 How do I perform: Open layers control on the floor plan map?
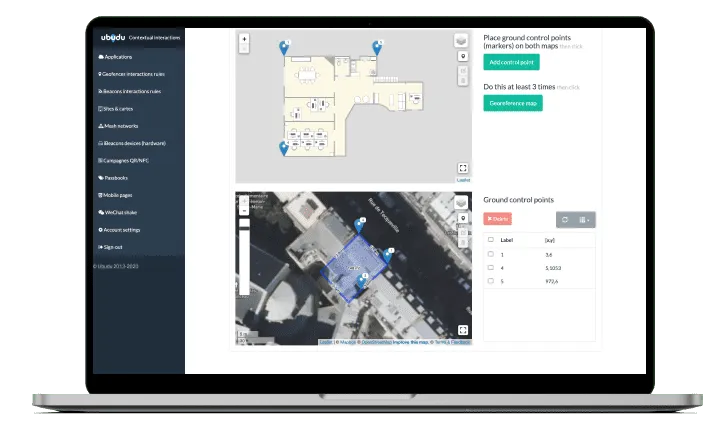point(461,41)
